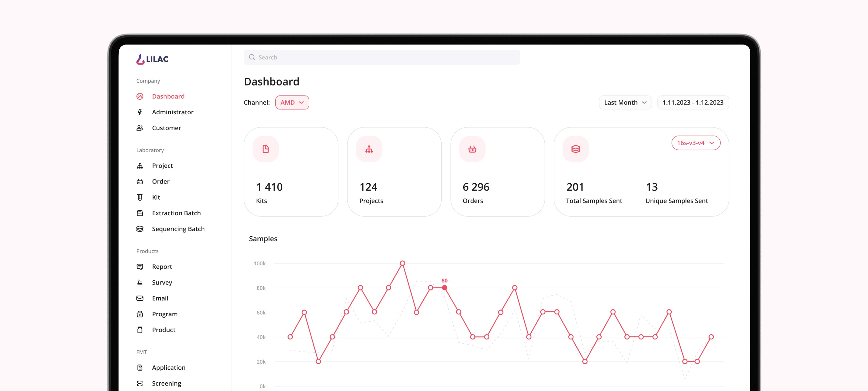Open the AMD channel dropdown
Image resolution: width=868 pixels, height=391 pixels.
click(292, 103)
